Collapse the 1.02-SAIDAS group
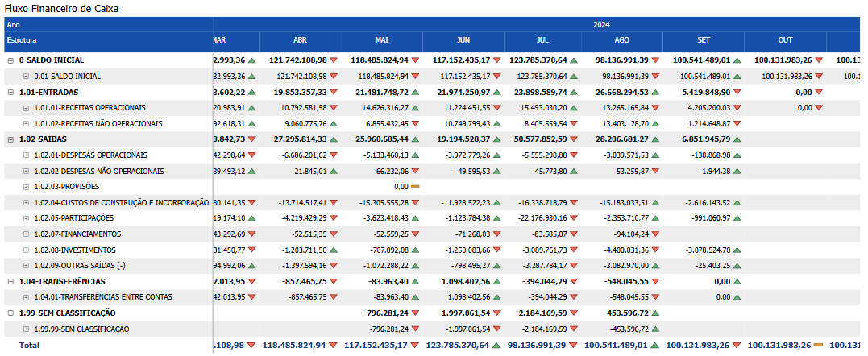 [x=10, y=139]
